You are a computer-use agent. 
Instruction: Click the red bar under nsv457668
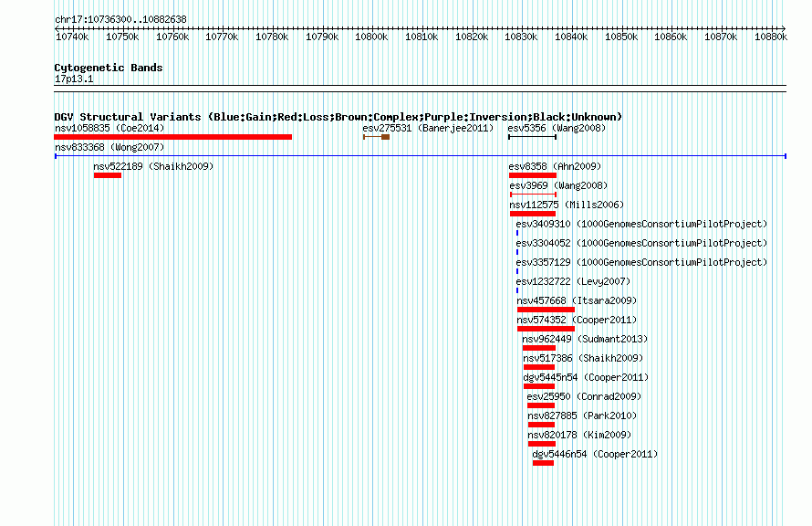pos(546,310)
